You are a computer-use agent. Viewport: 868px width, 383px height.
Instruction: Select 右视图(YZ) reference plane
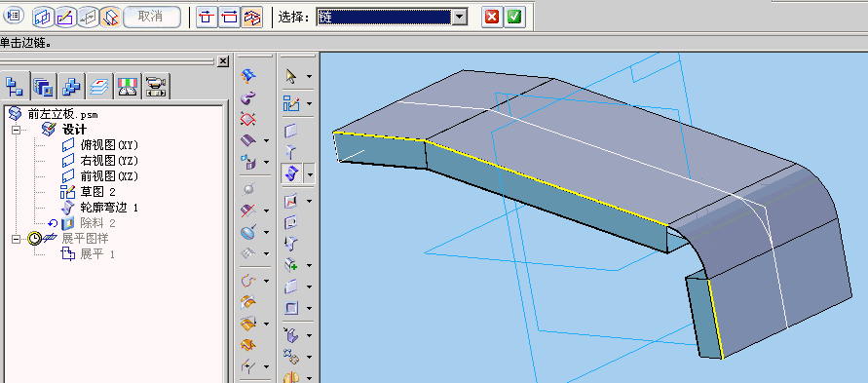point(108,161)
